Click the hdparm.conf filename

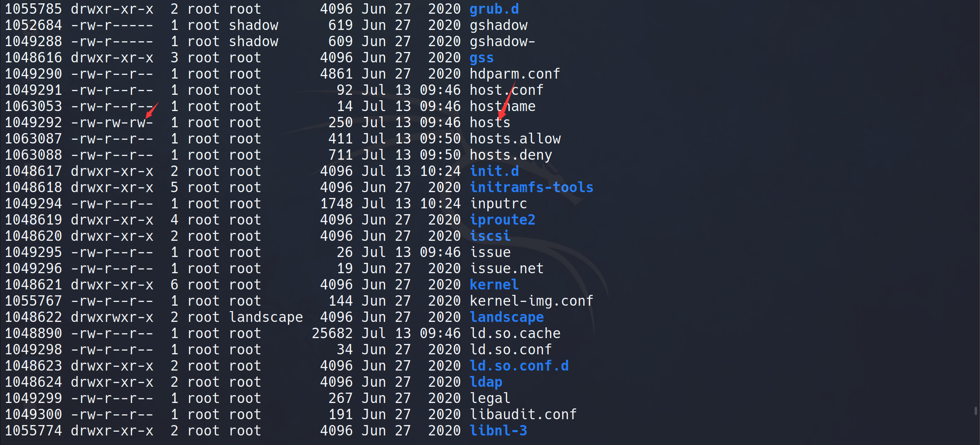[x=515, y=74]
